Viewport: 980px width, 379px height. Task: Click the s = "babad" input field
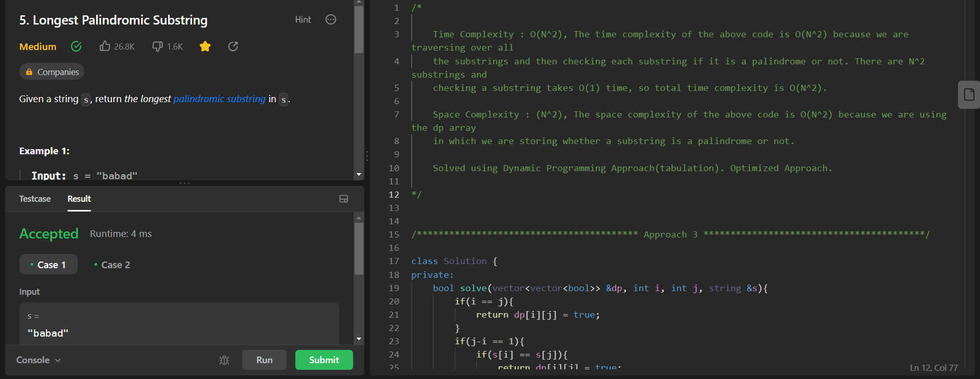(x=179, y=324)
